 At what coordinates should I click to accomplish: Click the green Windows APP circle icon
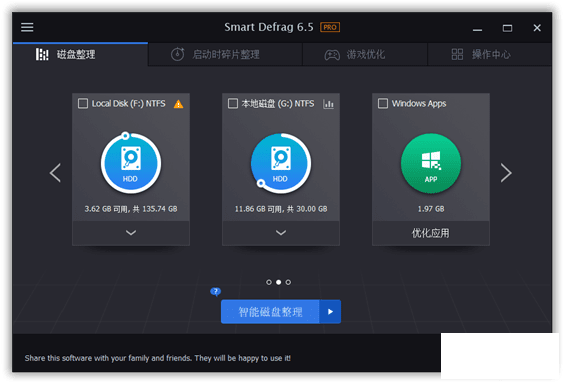point(431,163)
